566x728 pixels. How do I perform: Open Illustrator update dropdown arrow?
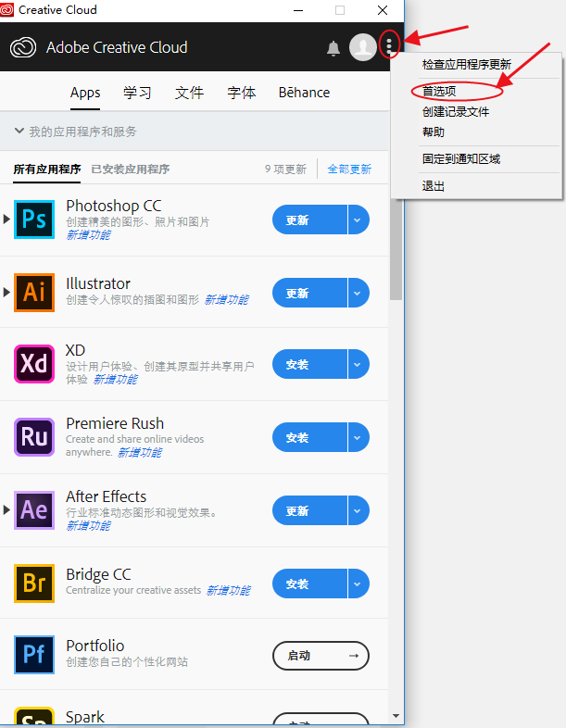pos(358,293)
